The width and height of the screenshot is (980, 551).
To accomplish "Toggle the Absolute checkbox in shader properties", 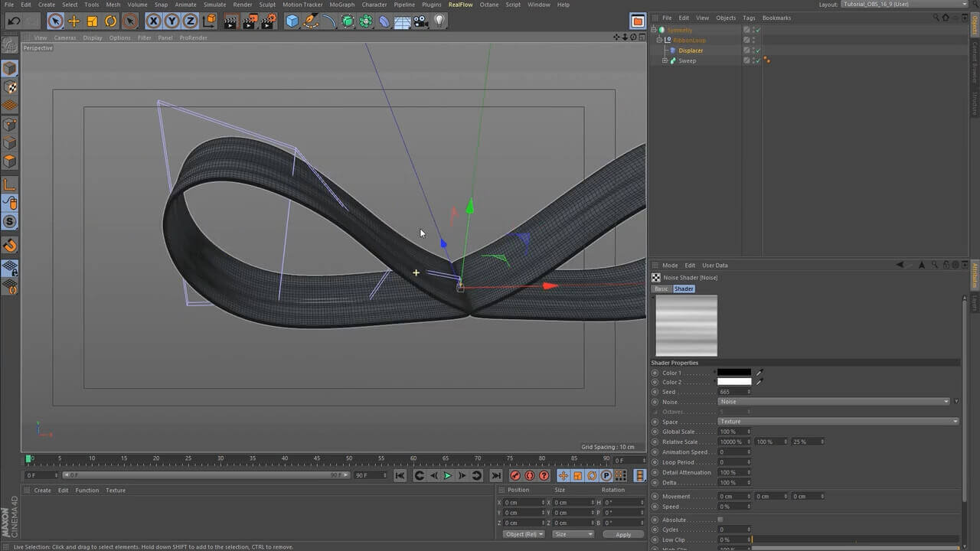I will coord(720,520).
